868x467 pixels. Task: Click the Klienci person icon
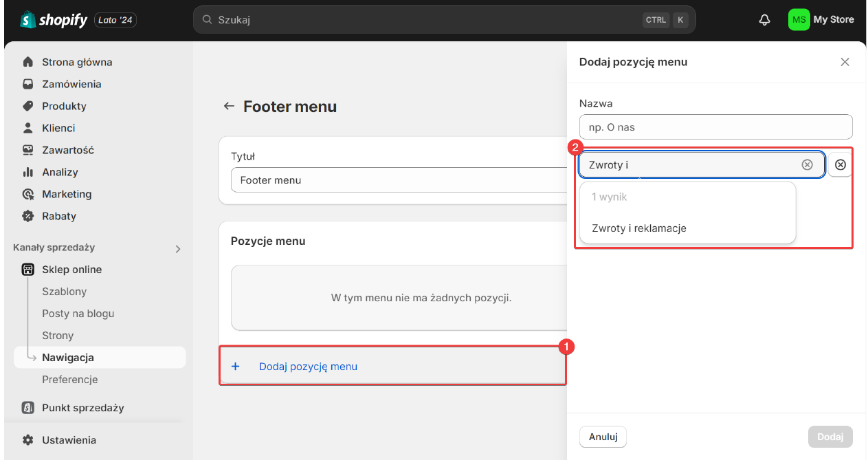pos(28,128)
